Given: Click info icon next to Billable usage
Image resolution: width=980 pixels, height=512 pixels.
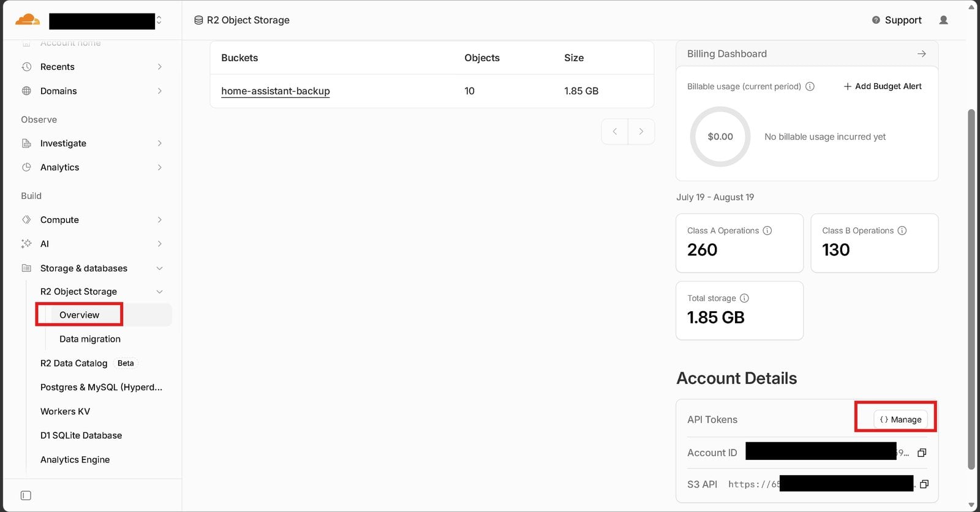Looking at the screenshot, I should 810,86.
